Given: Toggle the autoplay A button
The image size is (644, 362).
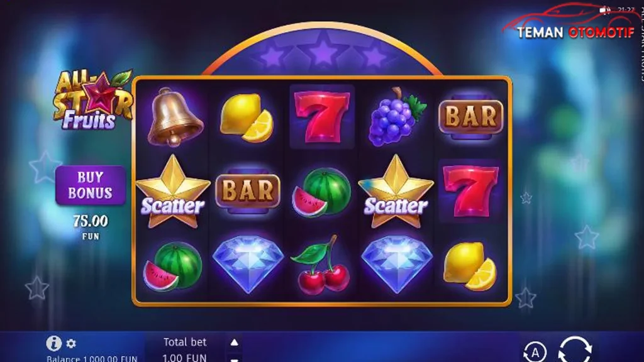Looking at the screenshot, I should tap(535, 352).
